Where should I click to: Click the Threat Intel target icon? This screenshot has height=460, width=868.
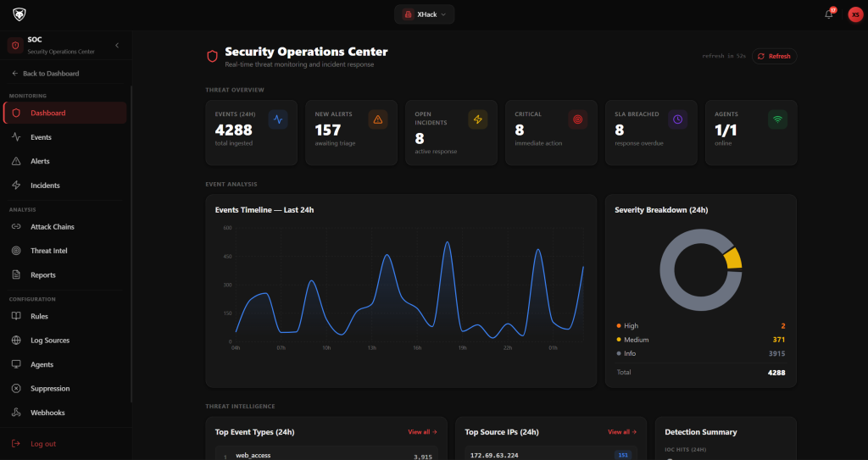tap(16, 251)
